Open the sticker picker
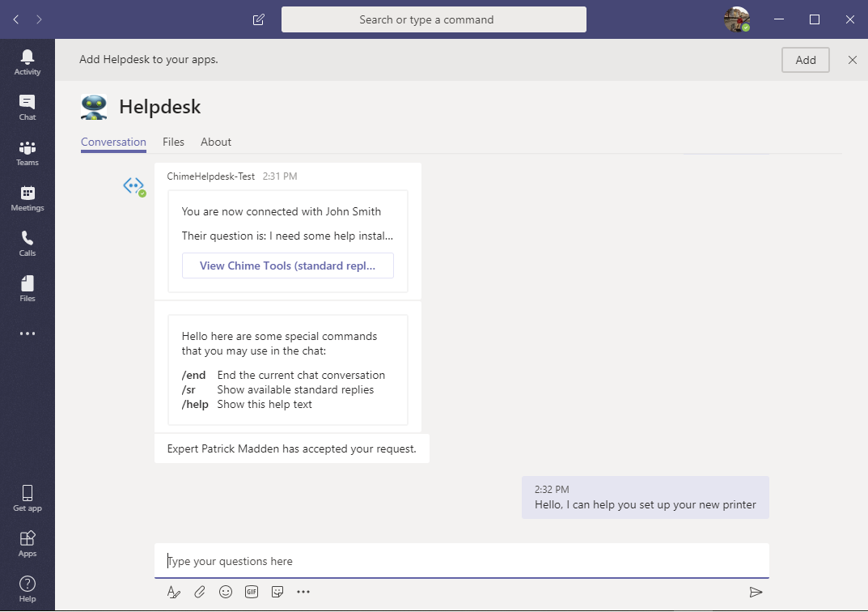 pos(277,592)
